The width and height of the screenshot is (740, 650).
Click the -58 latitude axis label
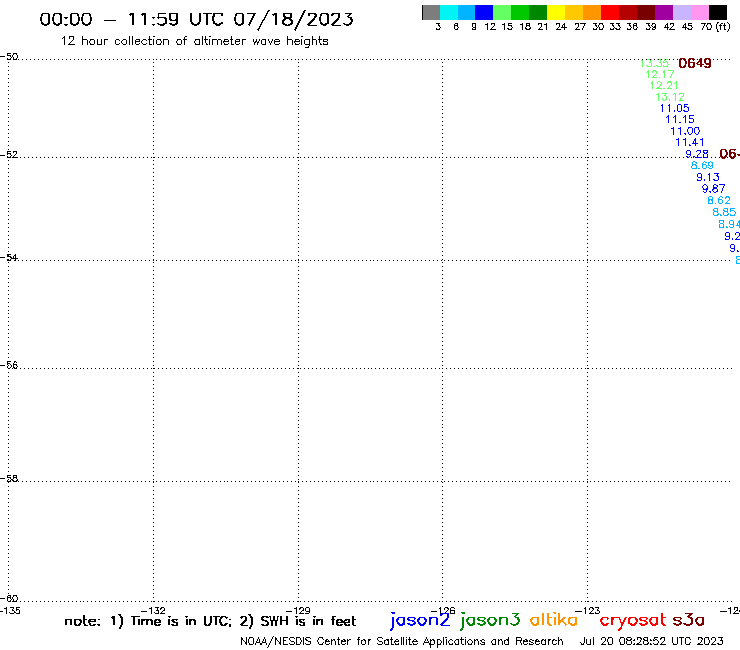9,479
